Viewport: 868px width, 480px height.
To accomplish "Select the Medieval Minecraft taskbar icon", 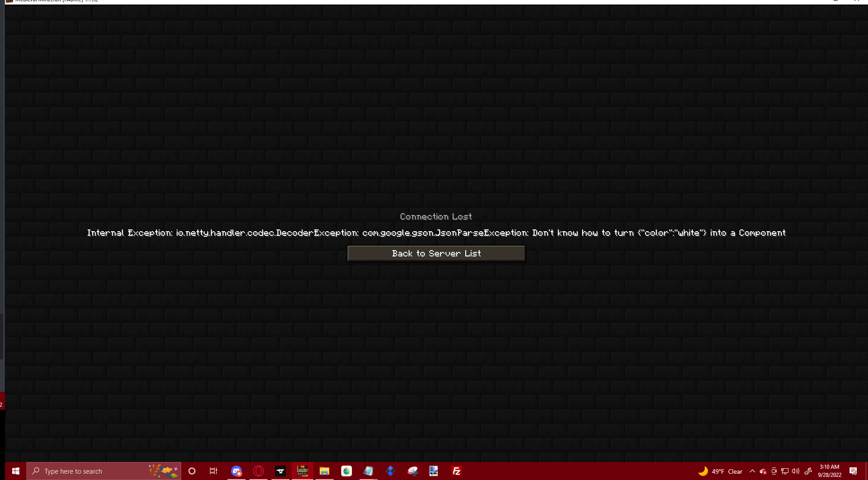I will point(302,471).
